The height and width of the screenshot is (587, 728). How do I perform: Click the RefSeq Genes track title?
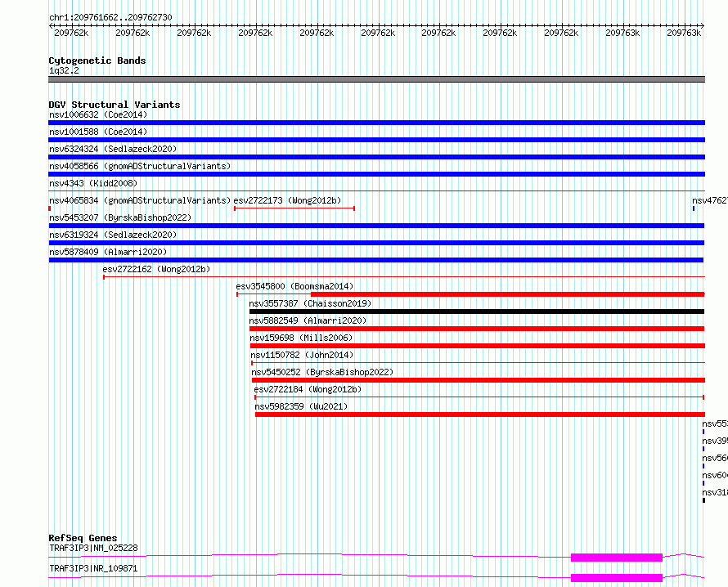[x=83, y=538]
